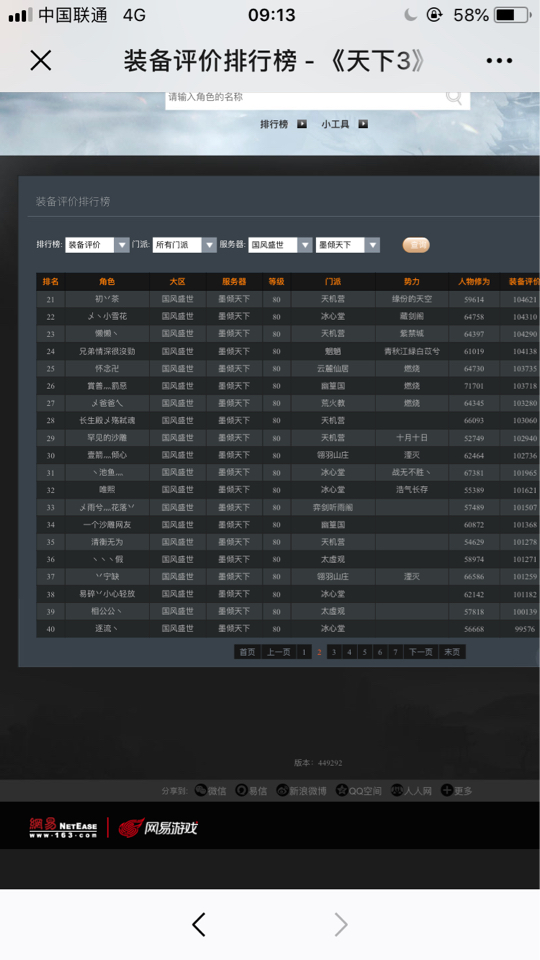Share to 新浪微博 icon
This screenshot has height=960, width=540.
pos(282,790)
